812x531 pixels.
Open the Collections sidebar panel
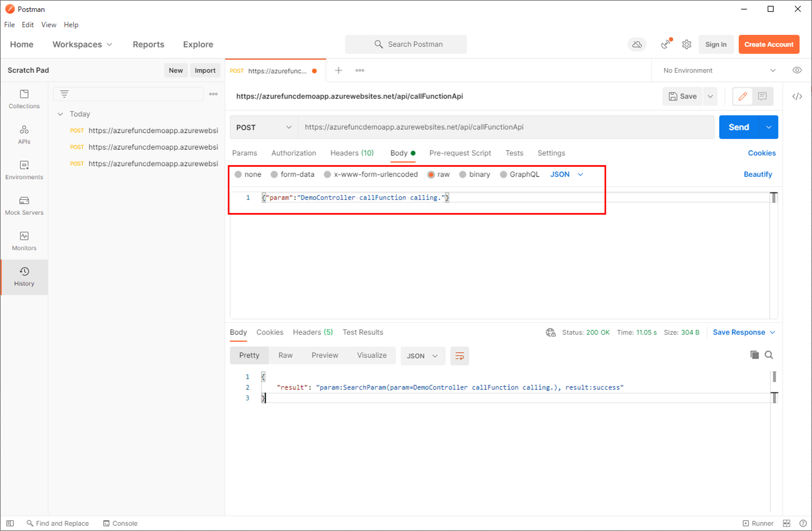point(24,99)
